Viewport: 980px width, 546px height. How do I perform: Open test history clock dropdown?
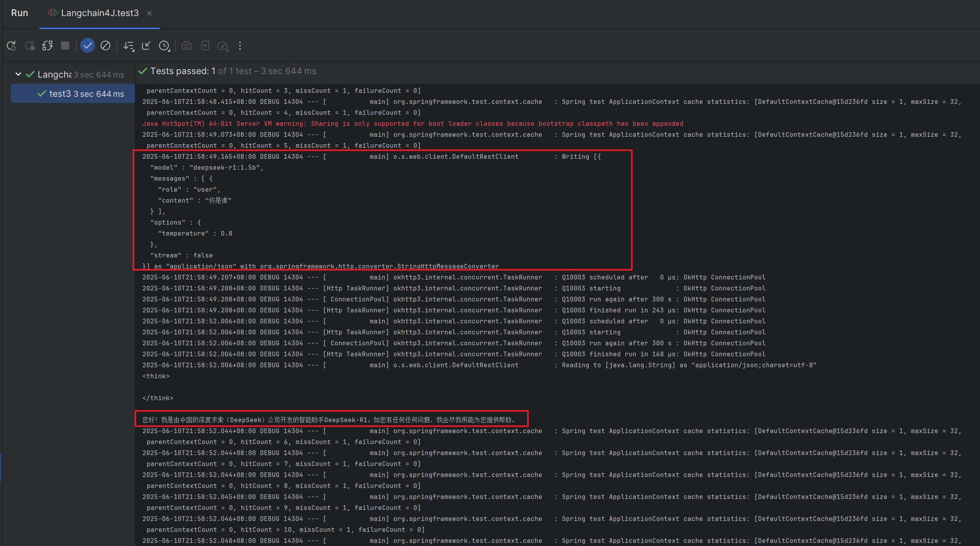tap(164, 46)
